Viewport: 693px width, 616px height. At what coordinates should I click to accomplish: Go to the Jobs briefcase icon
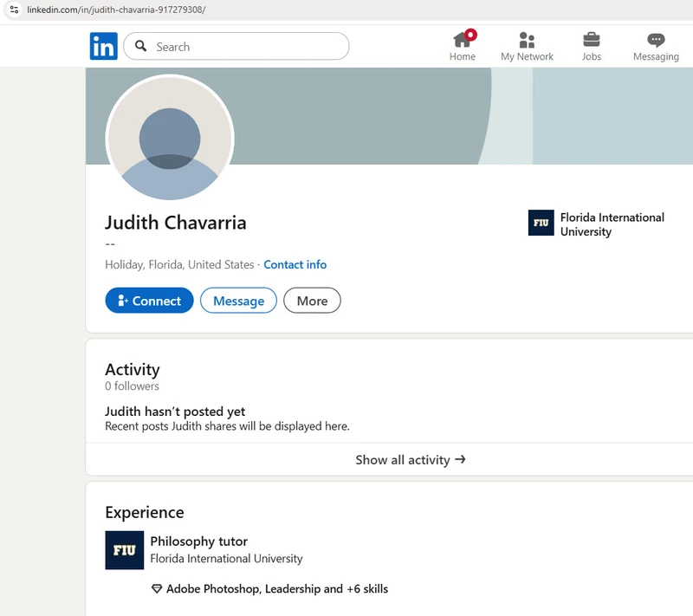(592, 40)
